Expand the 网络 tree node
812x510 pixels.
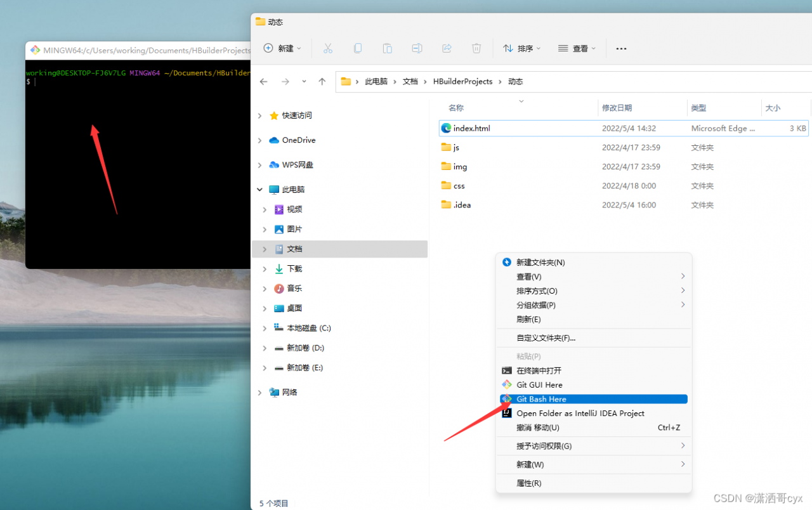[x=259, y=393]
